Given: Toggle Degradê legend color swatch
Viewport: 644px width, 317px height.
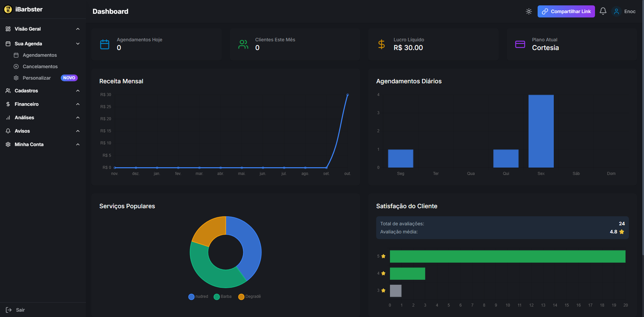Looking at the screenshot, I should click(x=241, y=297).
